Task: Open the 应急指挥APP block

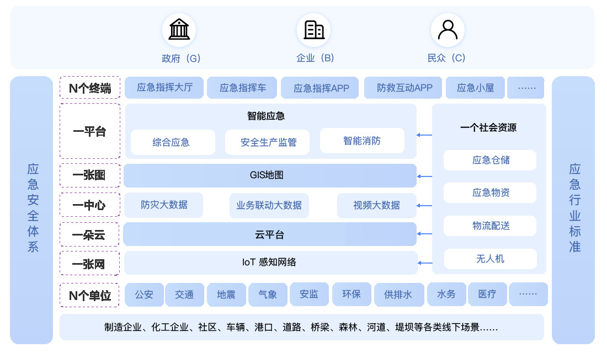Action: 320,88
